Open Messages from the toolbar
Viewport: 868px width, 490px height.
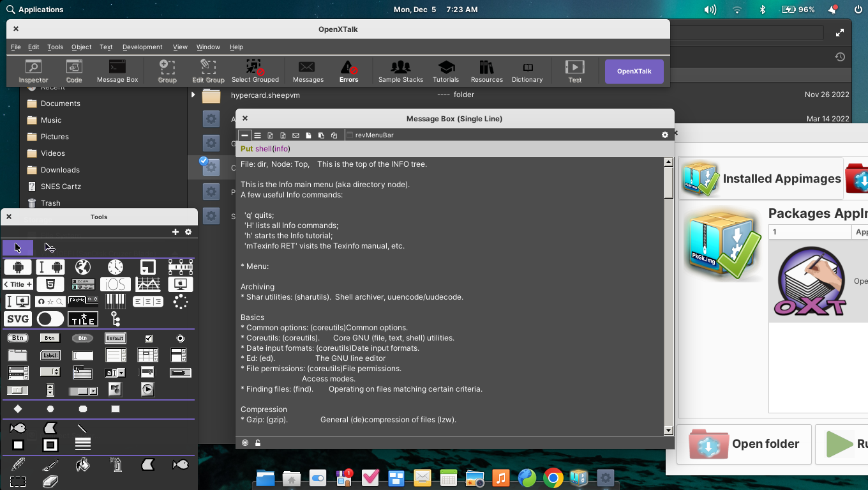tap(308, 71)
